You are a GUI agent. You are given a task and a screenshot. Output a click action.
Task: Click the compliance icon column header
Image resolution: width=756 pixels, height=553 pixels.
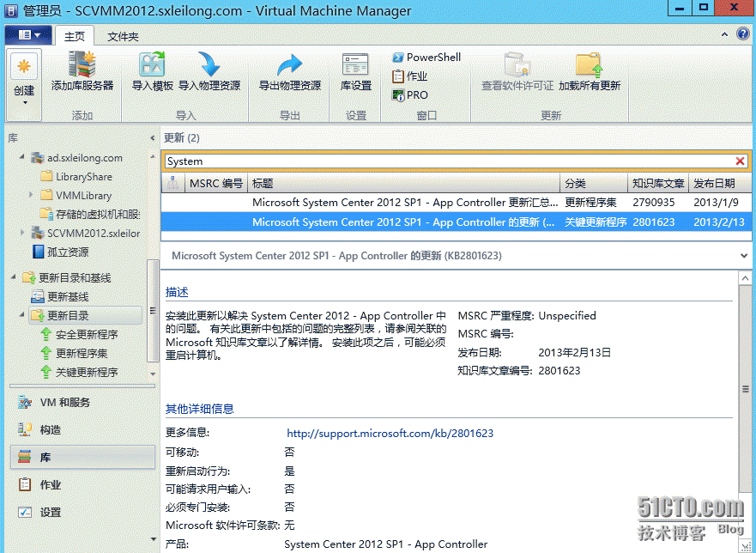[173, 184]
